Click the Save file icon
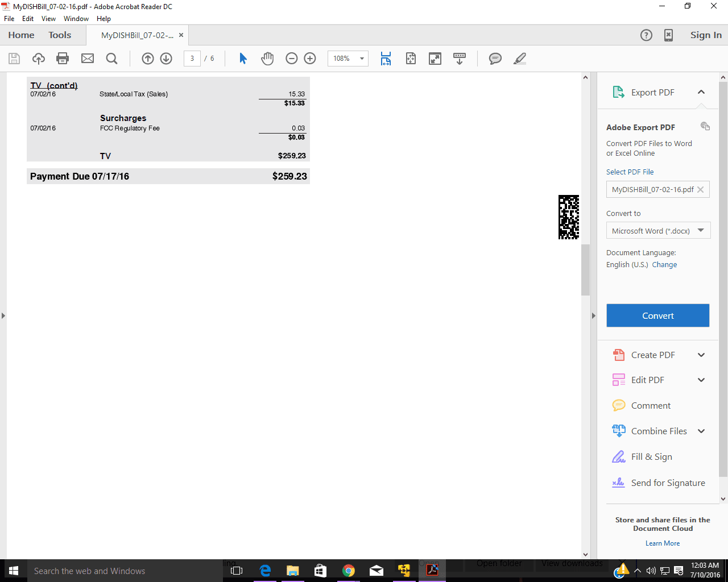Image resolution: width=728 pixels, height=582 pixels. [x=14, y=59]
